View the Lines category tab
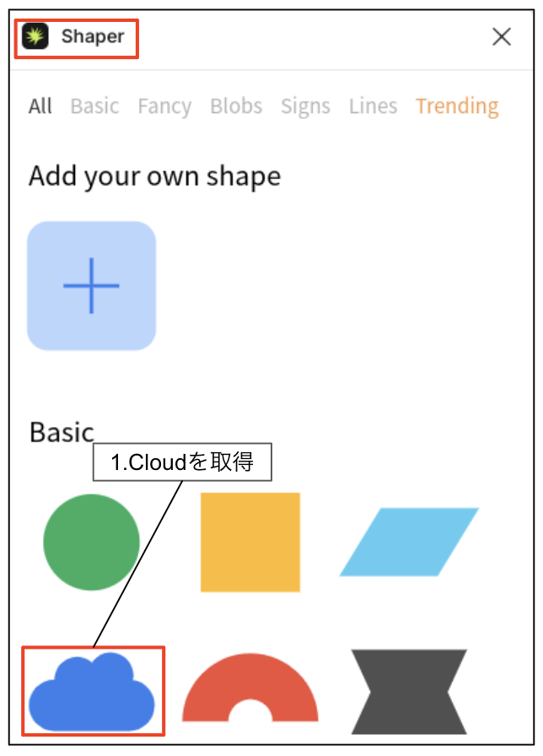 pyautogui.click(x=373, y=106)
